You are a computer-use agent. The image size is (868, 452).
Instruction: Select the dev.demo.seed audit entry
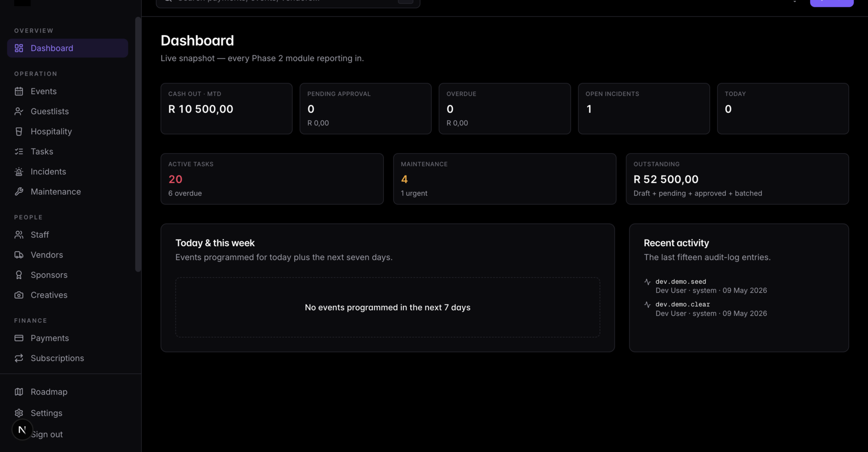(739, 286)
